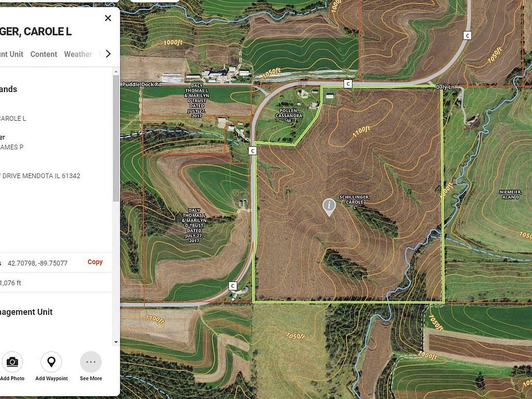
Task: Show more tabs with right chevron
Action: click(108, 54)
